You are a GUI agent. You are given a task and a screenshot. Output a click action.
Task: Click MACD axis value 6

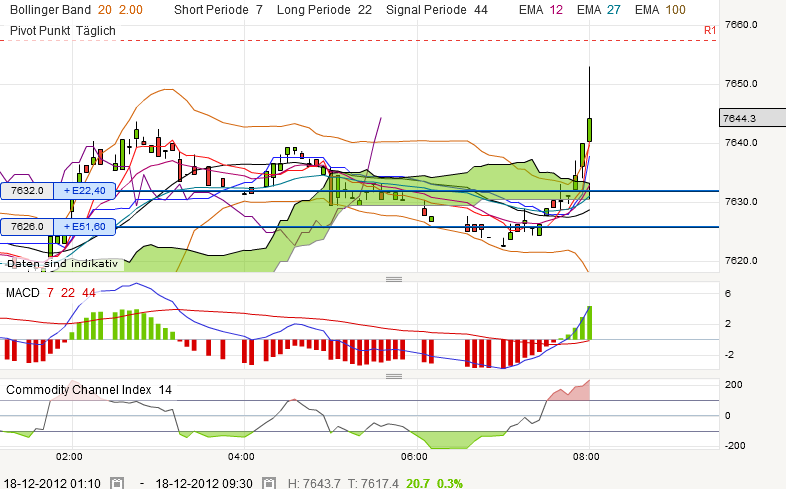click(728, 294)
